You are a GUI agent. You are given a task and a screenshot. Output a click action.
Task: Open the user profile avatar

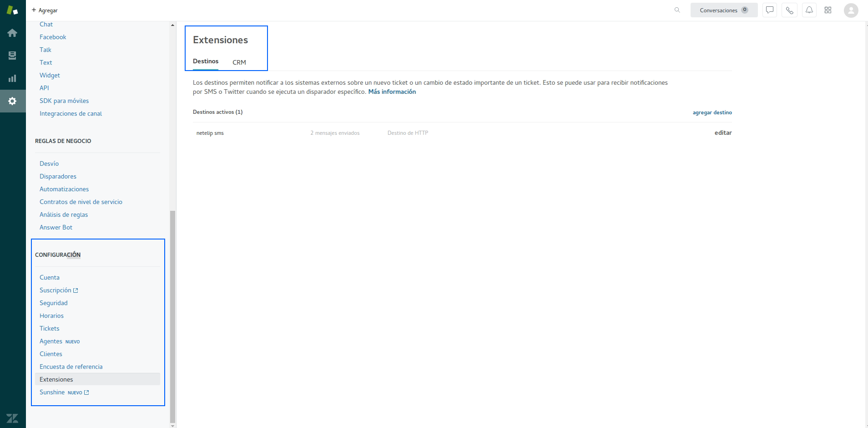[851, 10]
